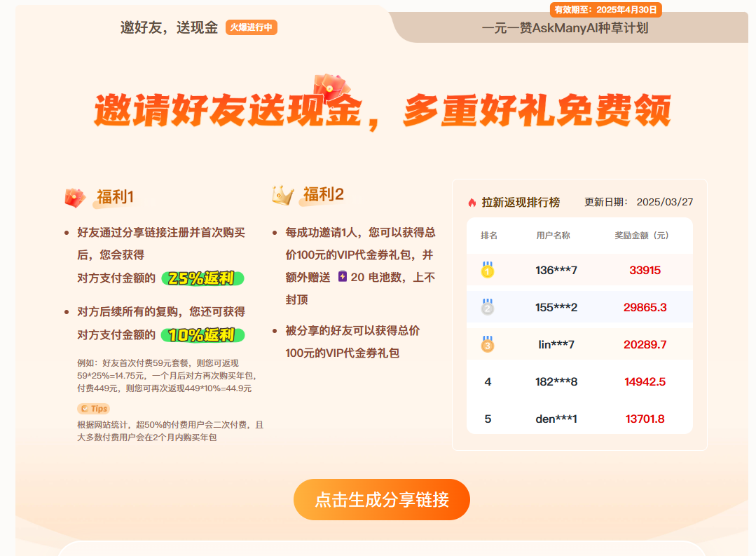Click the gold crown icon beside 福利2
The height and width of the screenshot is (556, 756).
[x=282, y=195]
